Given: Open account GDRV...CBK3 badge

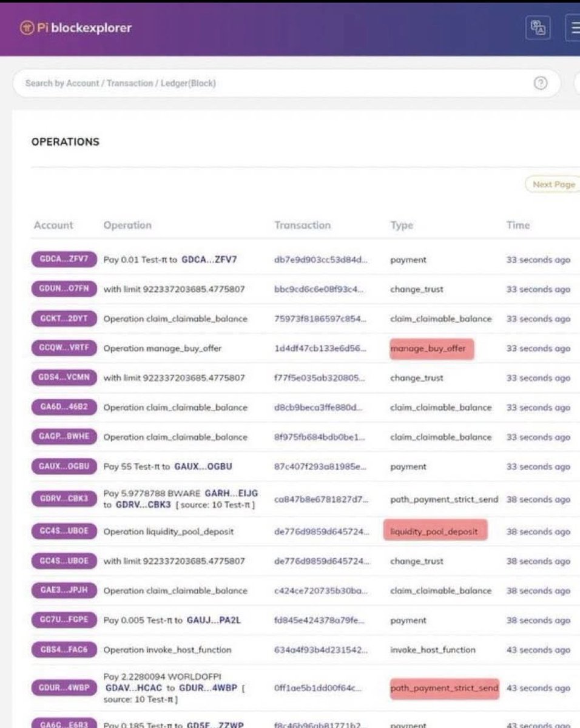Looking at the screenshot, I should click(64, 499).
